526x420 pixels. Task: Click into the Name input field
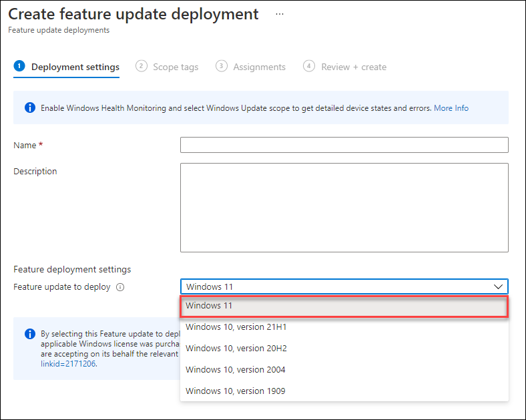(344, 145)
